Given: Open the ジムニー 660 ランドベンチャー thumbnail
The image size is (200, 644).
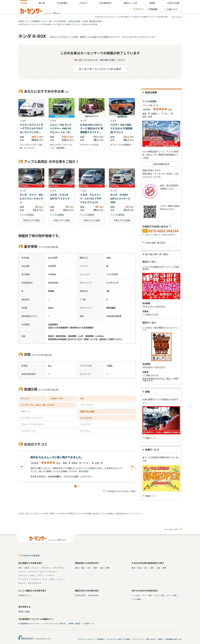Looking at the screenshot, I should tap(61, 107).
